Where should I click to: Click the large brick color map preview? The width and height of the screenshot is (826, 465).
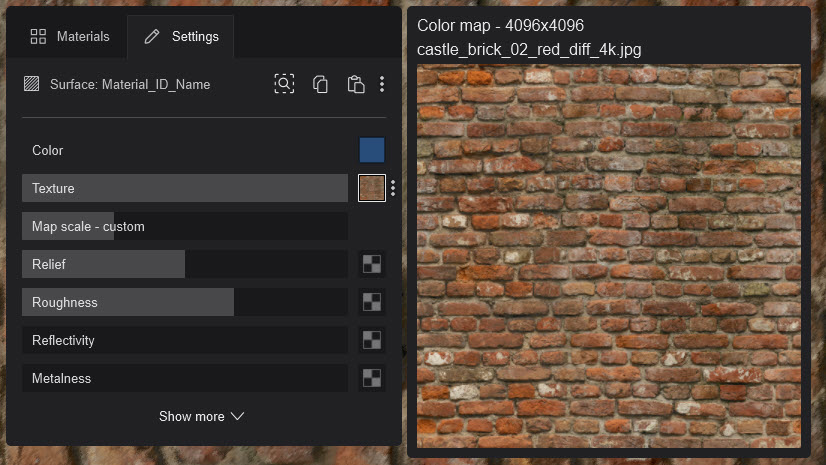pyautogui.click(x=608, y=256)
